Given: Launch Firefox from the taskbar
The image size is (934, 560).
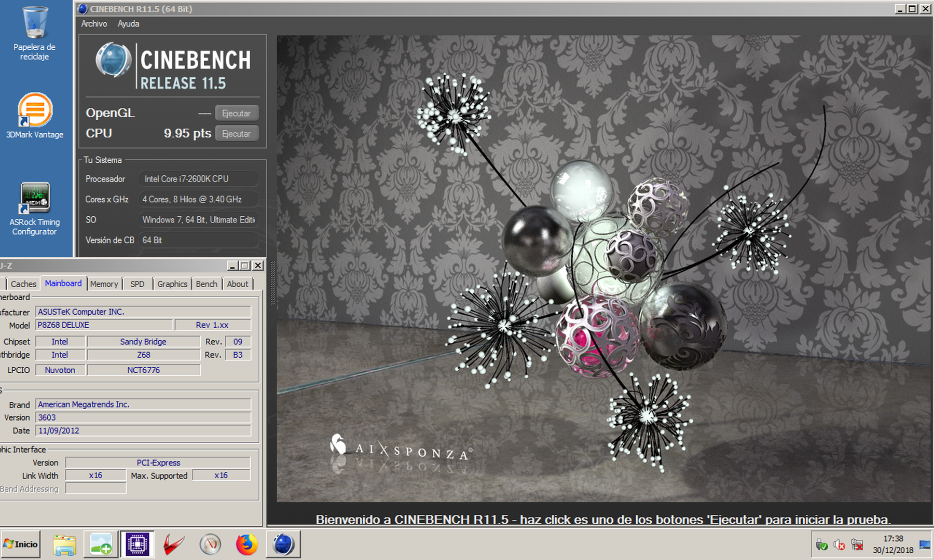Looking at the screenshot, I should pyautogui.click(x=246, y=544).
